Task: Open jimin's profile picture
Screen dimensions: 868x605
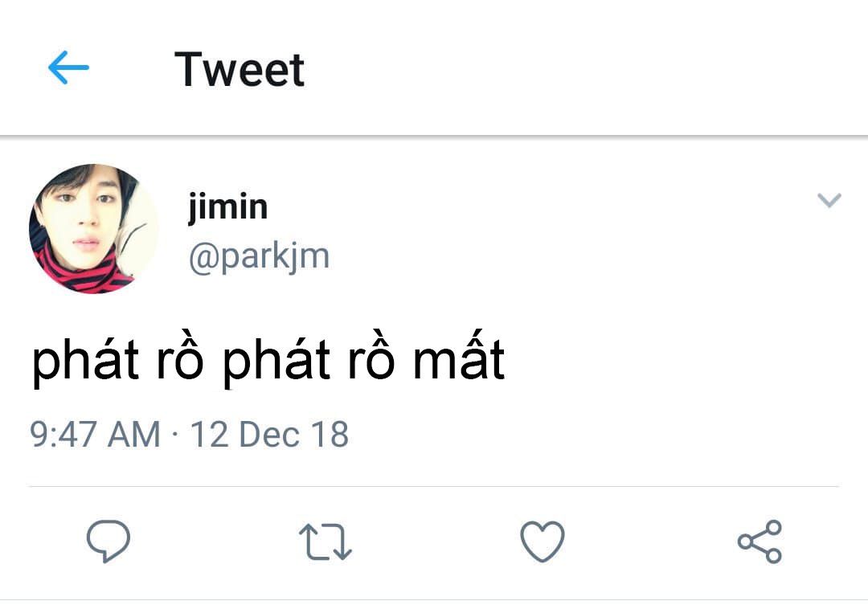Action: tap(93, 229)
